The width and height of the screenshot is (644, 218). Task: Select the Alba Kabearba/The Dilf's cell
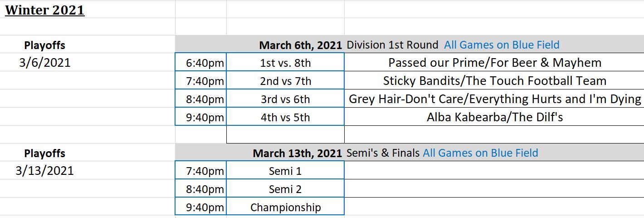click(495, 117)
